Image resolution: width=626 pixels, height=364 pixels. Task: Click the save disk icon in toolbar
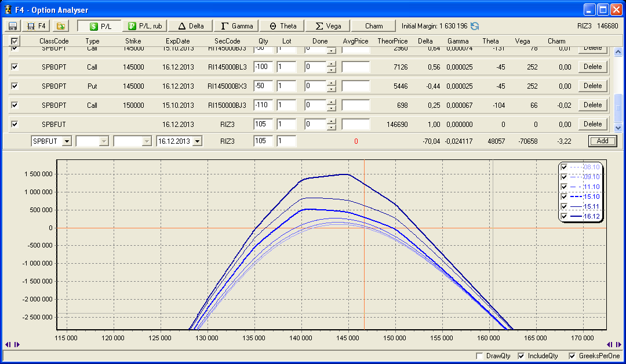(12, 26)
